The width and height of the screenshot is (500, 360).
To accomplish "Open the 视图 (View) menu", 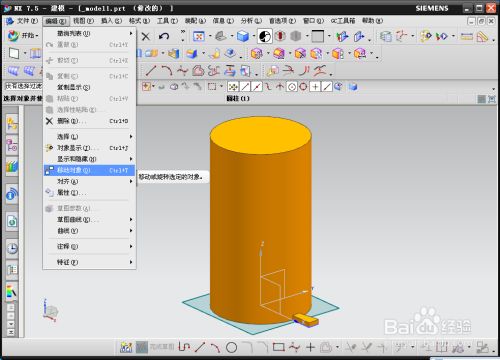I will [x=83, y=21].
